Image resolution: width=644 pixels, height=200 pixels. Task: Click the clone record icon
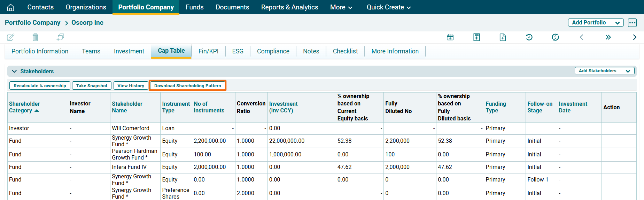pos(60,37)
